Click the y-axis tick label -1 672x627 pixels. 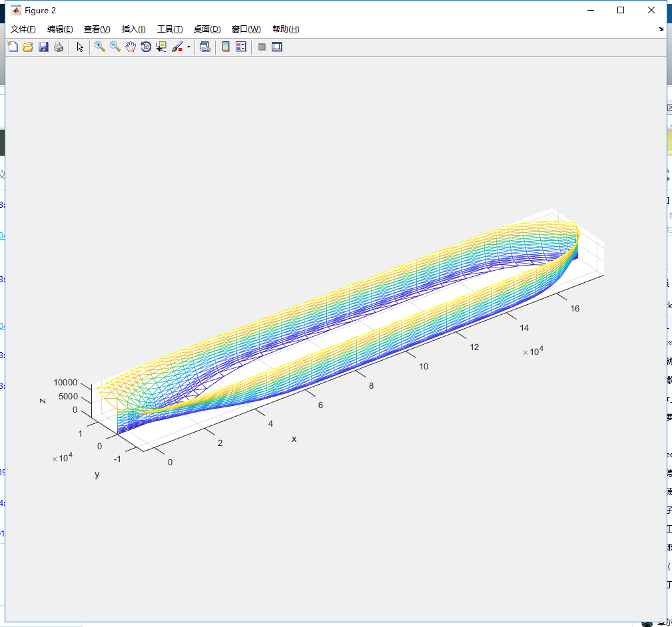[x=117, y=459]
